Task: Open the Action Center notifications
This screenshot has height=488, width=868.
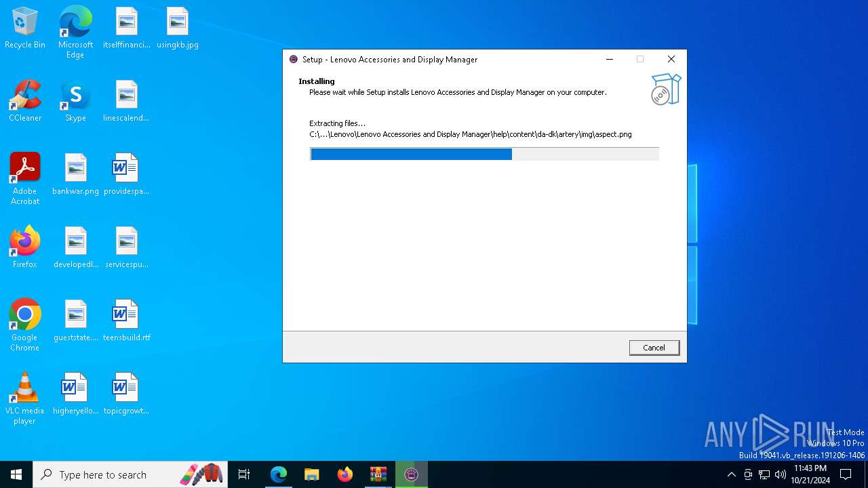Action: 846,474
